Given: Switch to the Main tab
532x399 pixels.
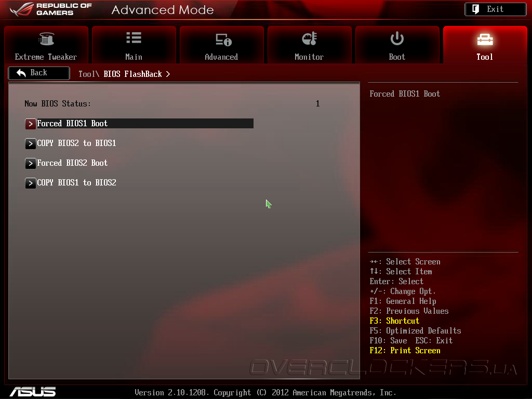Looking at the screenshot, I should [134, 45].
